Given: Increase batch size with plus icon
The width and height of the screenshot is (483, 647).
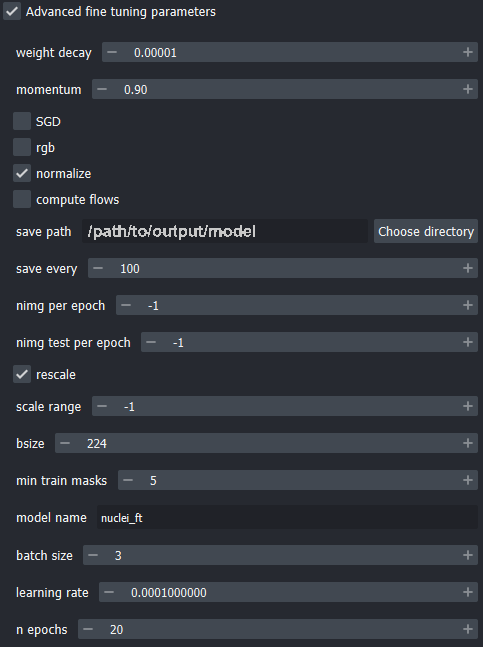Looking at the screenshot, I should 468,555.
